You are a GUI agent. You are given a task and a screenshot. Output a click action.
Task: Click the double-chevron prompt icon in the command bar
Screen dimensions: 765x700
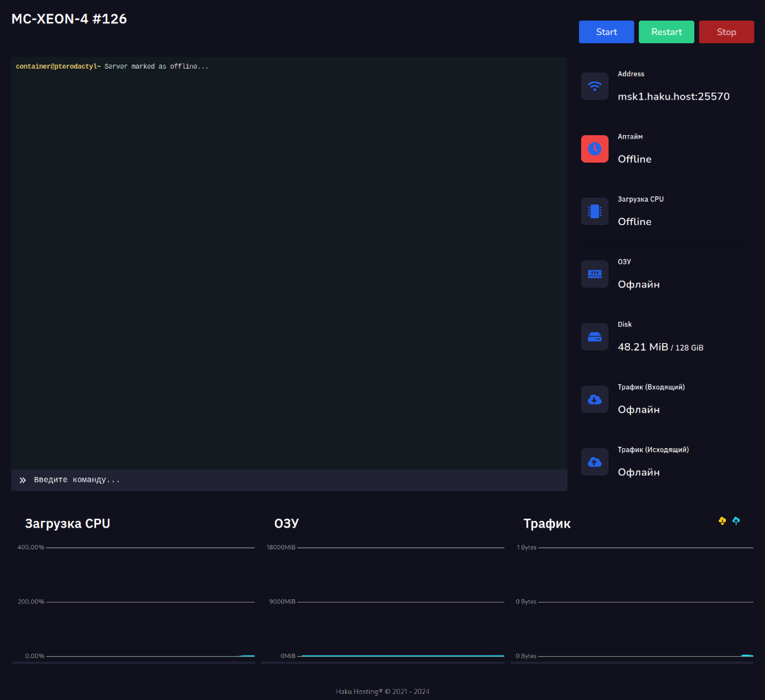click(23, 480)
